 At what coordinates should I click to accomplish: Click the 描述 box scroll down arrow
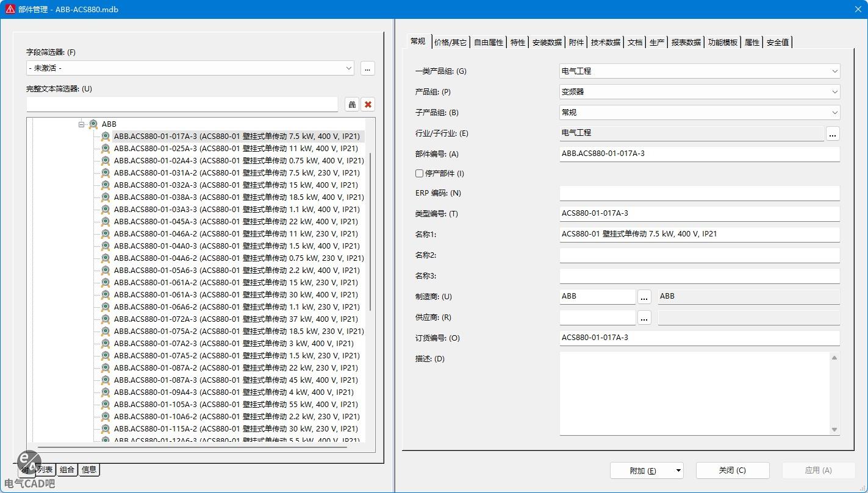[834, 430]
